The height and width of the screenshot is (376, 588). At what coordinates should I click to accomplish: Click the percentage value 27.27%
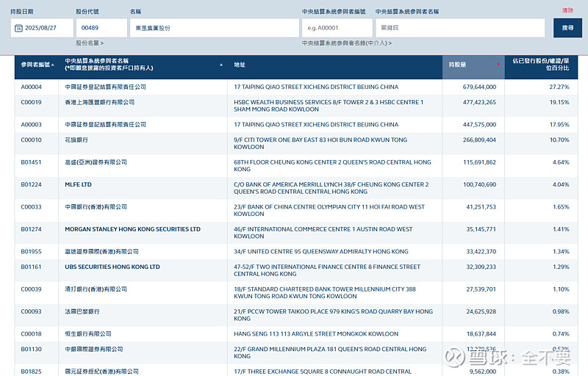pos(559,87)
